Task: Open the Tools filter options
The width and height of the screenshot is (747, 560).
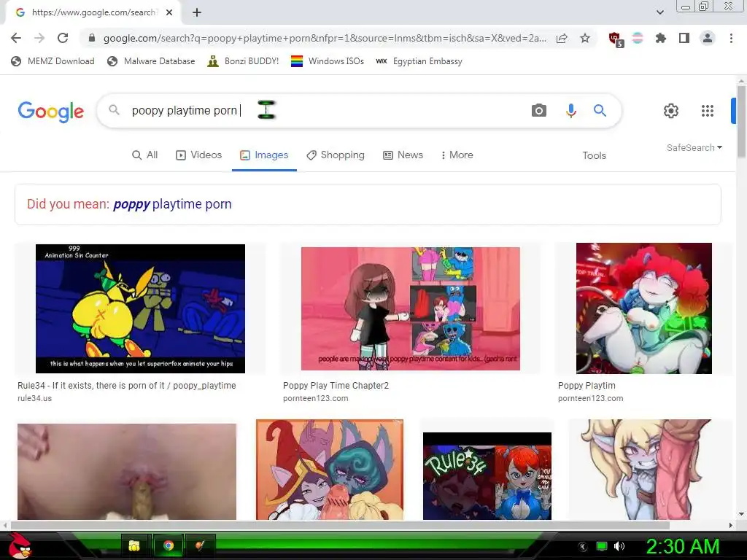Action: [x=594, y=156]
